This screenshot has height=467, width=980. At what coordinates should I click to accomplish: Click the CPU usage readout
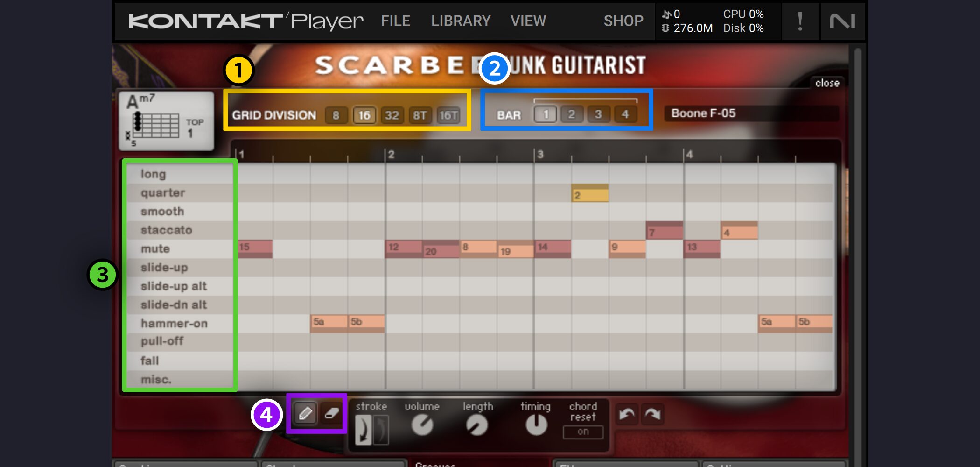point(743,14)
